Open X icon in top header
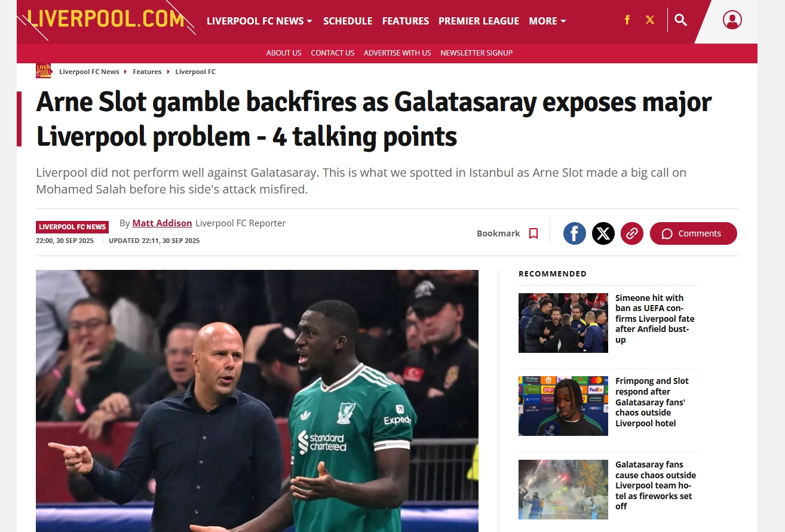This screenshot has width=785, height=532. (650, 20)
